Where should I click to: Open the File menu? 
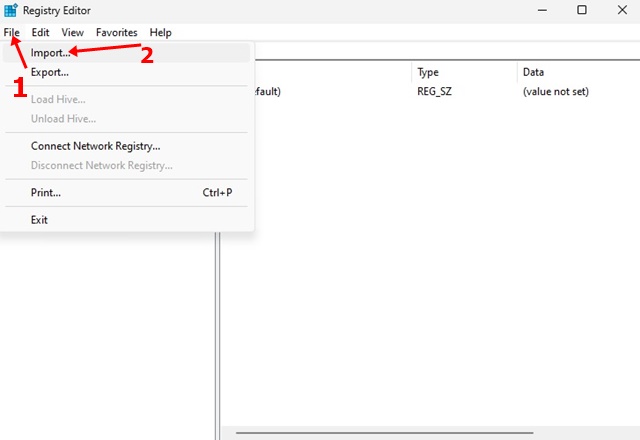click(11, 32)
